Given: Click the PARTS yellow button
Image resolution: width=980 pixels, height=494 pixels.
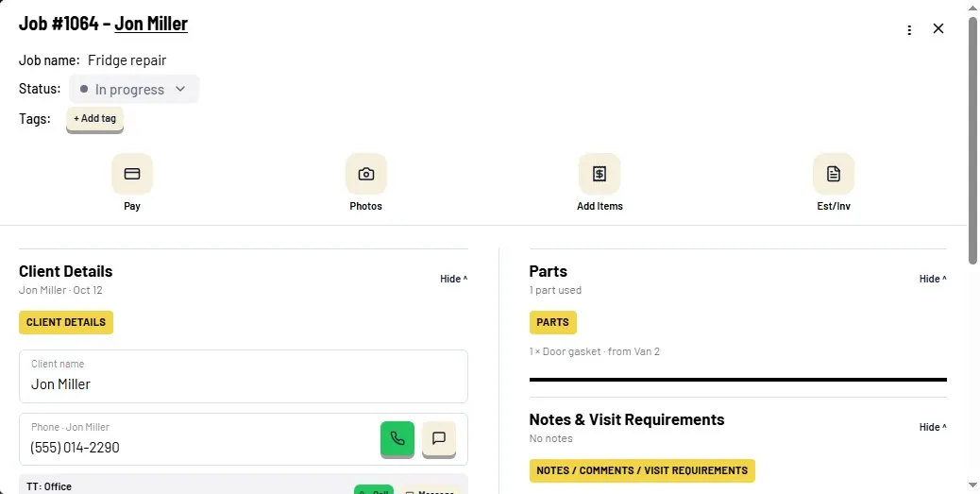Looking at the screenshot, I should click(553, 322).
